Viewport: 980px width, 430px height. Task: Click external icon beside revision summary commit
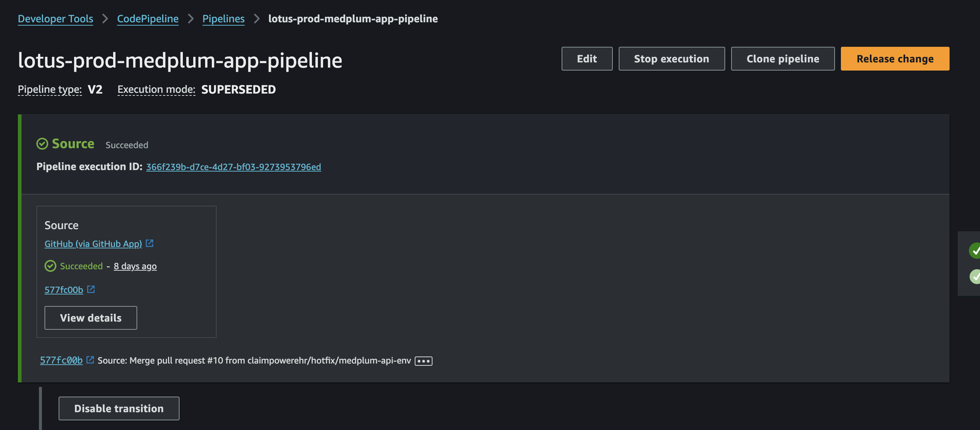tap(90, 359)
